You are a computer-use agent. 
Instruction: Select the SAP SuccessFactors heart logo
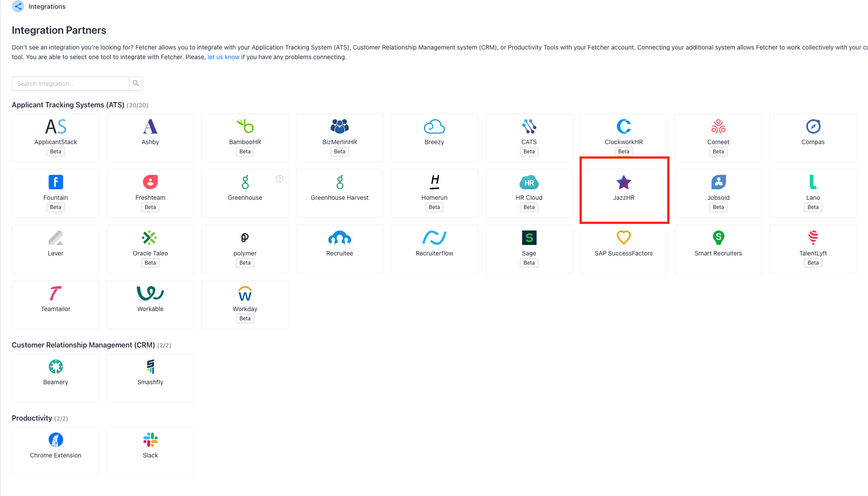(x=624, y=237)
